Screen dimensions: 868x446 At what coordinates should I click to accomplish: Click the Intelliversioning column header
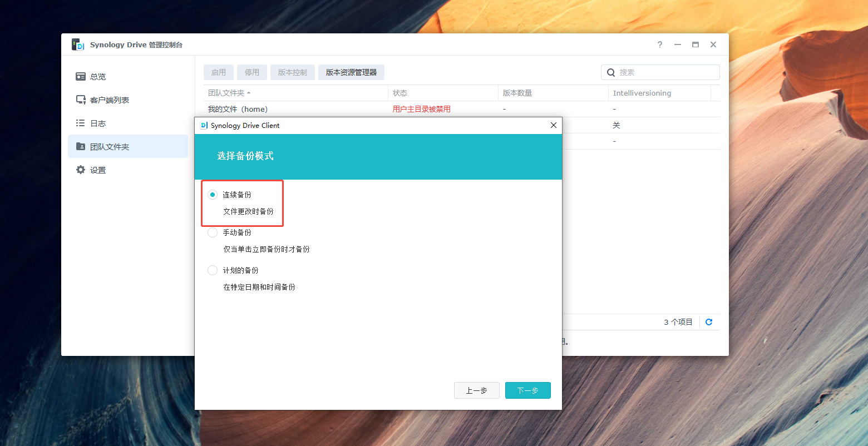pos(642,93)
